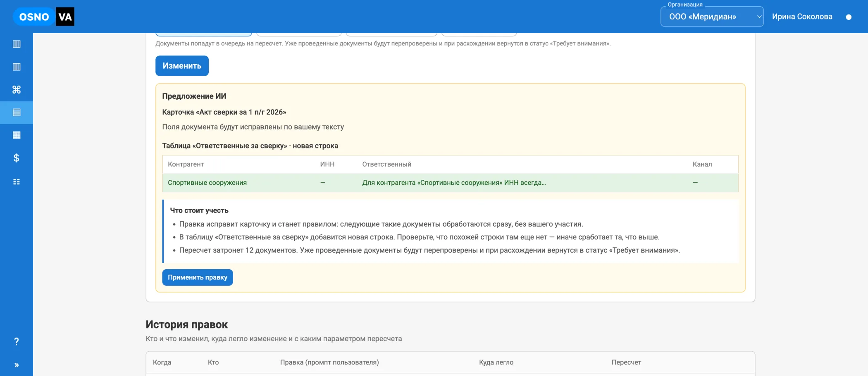Screen dimensions: 868x376
Task: Open the dollar sign sidebar section
Action: click(x=17, y=158)
